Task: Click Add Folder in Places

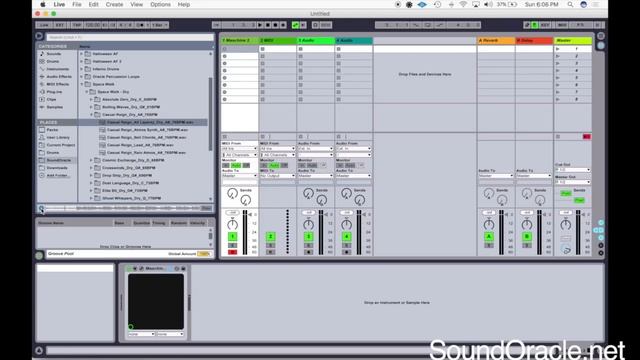Action: [57, 176]
